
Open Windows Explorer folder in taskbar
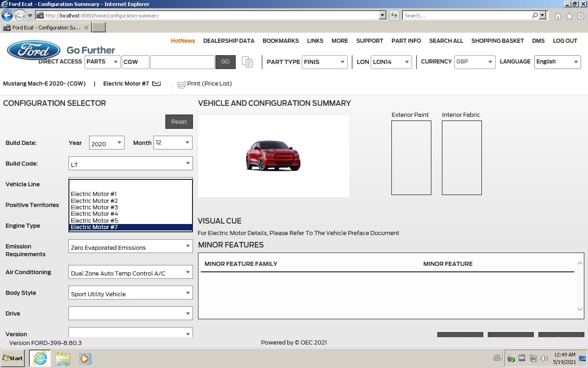[x=63, y=358]
